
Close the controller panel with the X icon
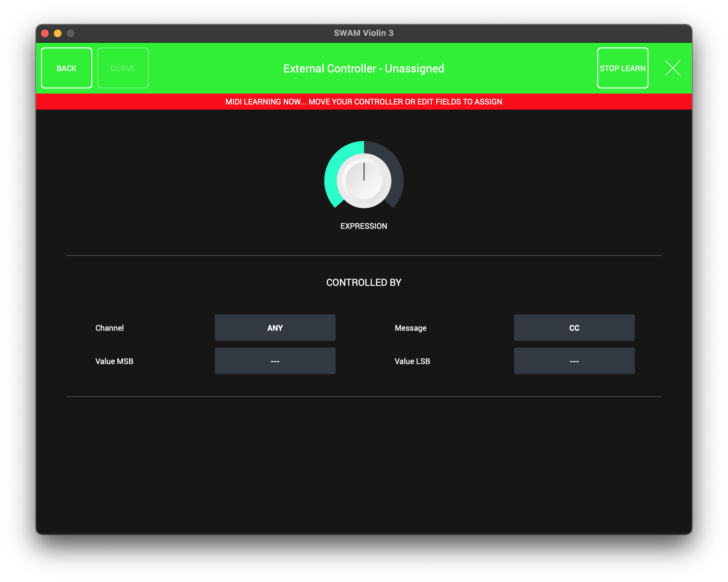(673, 68)
